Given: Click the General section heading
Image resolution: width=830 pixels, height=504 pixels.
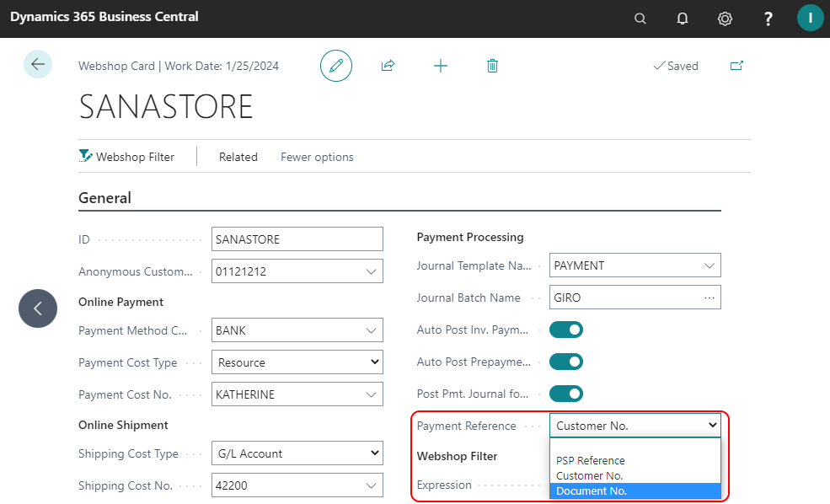Looking at the screenshot, I should coord(104,198).
